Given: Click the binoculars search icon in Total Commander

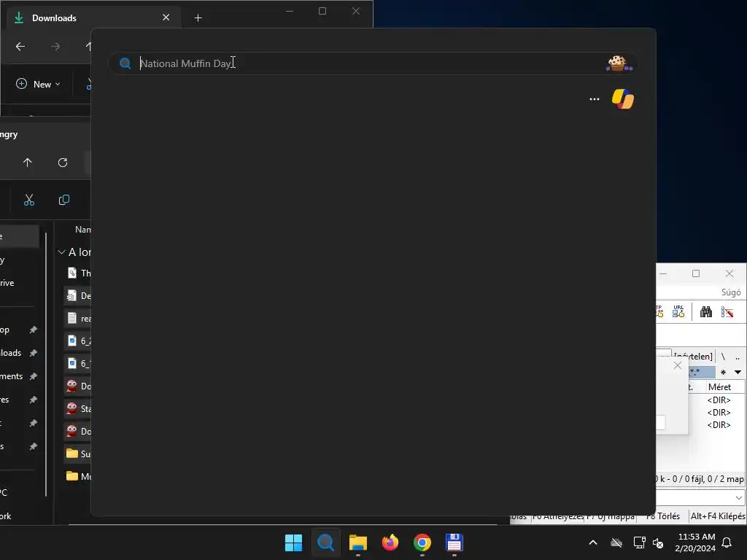Looking at the screenshot, I should (705, 312).
